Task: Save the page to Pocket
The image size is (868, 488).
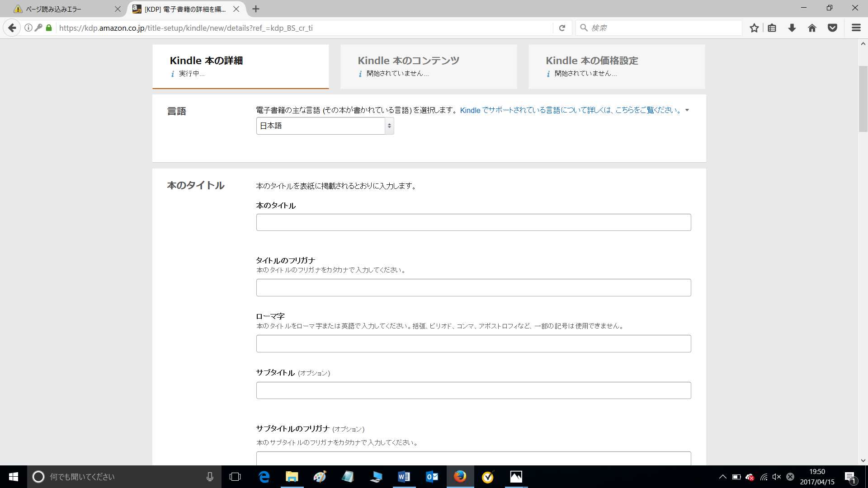Action: click(x=833, y=28)
